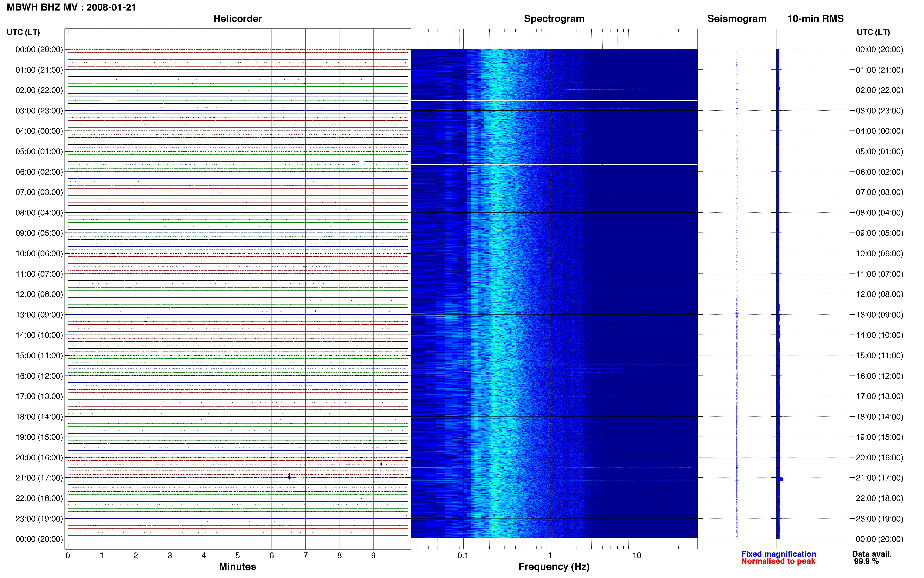Click the left 15:00 (11:00) time label
This screenshot has width=924, height=578.
pos(39,355)
